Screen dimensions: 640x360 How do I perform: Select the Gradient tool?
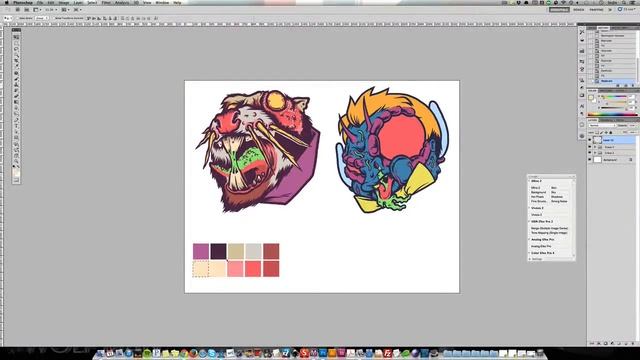tap(16, 102)
